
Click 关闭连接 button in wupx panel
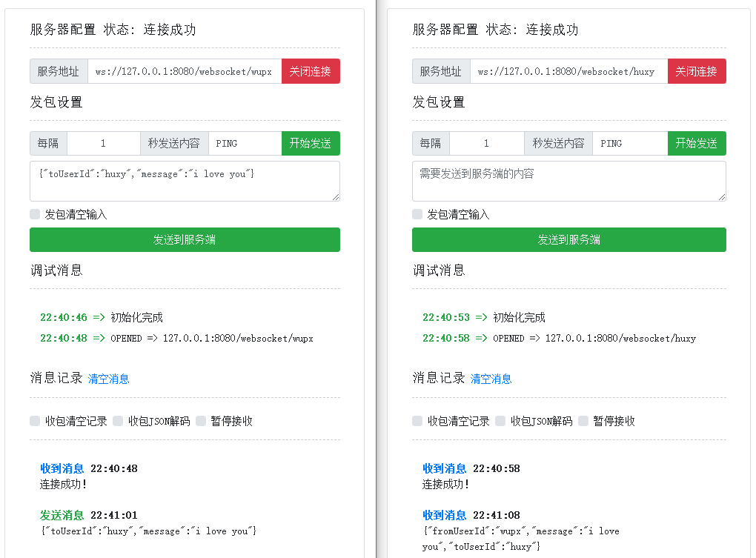(x=311, y=71)
